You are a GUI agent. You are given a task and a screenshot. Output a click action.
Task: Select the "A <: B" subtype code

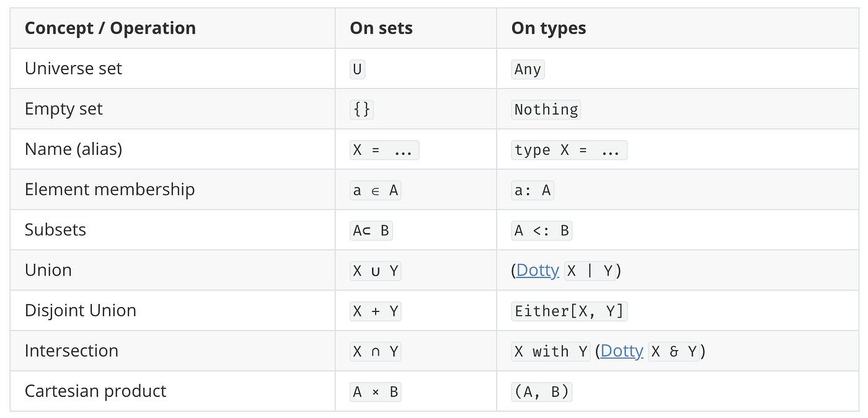pyautogui.click(x=541, y=230)
